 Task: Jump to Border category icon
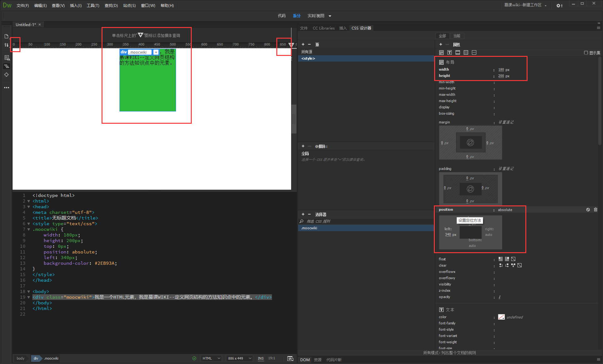click(x=458, y=52)
